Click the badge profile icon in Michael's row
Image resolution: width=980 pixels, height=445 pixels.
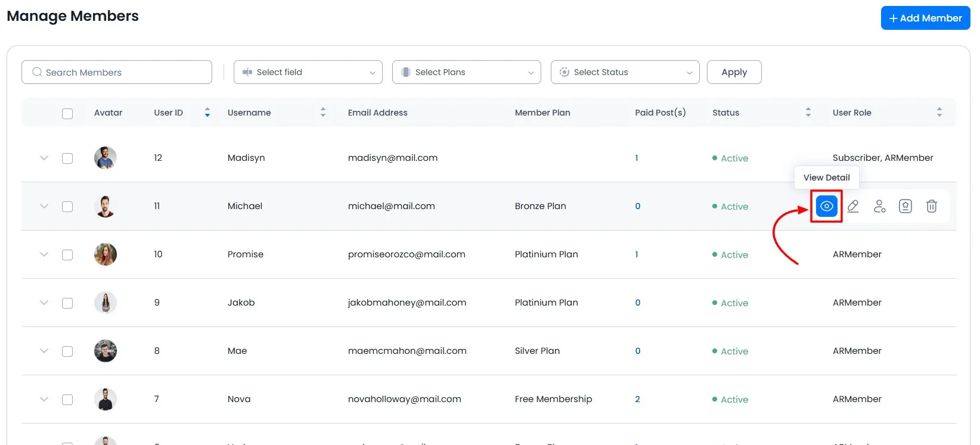click(905, 206)
